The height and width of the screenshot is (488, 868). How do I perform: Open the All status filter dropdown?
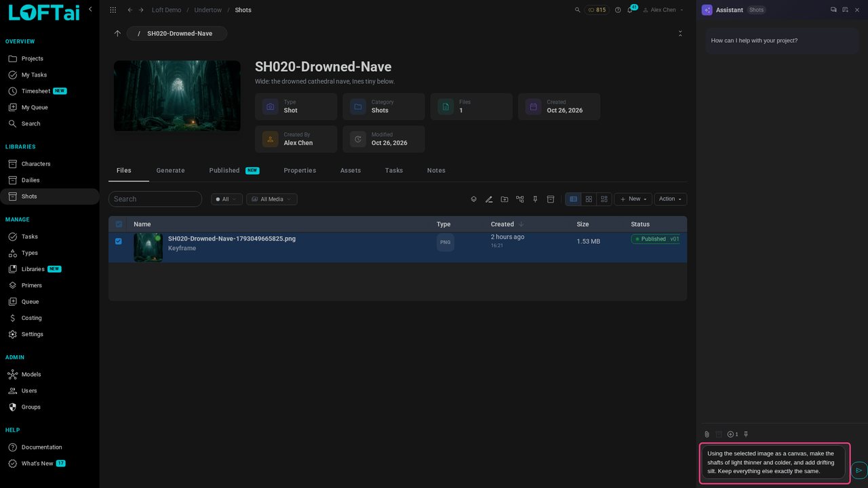pos(226,199)
